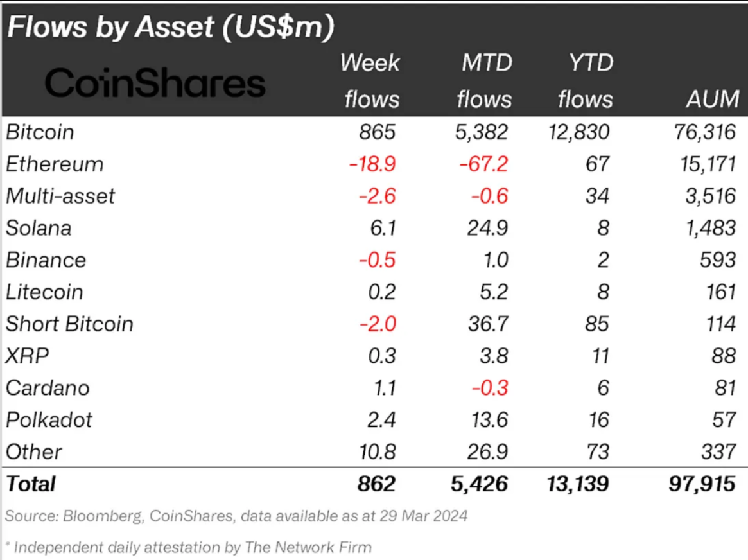
Task: Click the XRP row label
Action: tap(27, 356)
